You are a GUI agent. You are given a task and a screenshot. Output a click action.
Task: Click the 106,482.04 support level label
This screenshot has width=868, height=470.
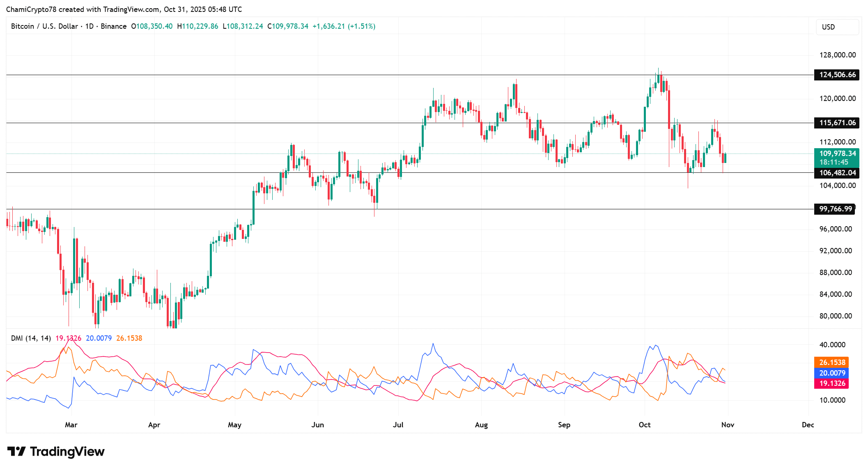tap(837, 173)
